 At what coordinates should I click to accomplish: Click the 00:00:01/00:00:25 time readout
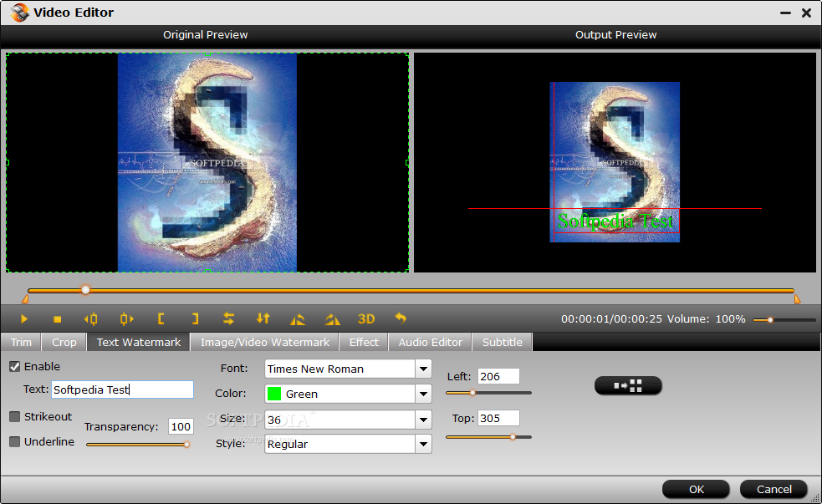point(611,319)
